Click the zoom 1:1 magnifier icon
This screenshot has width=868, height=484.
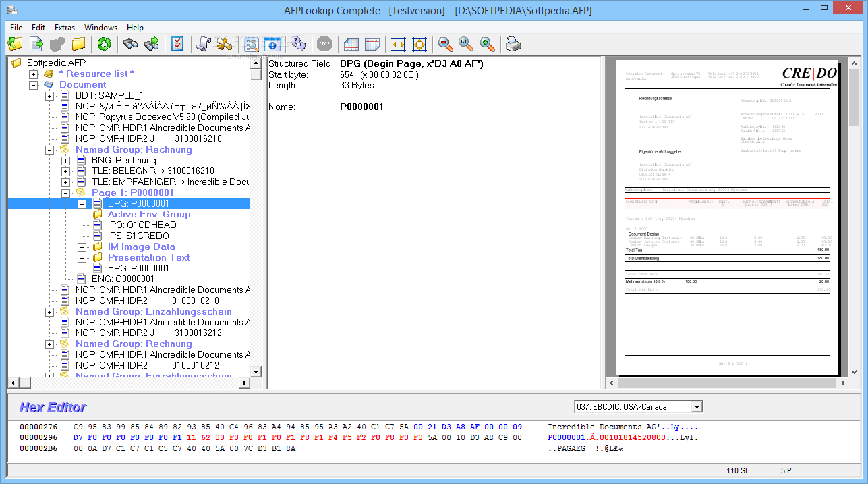(466, 45)
